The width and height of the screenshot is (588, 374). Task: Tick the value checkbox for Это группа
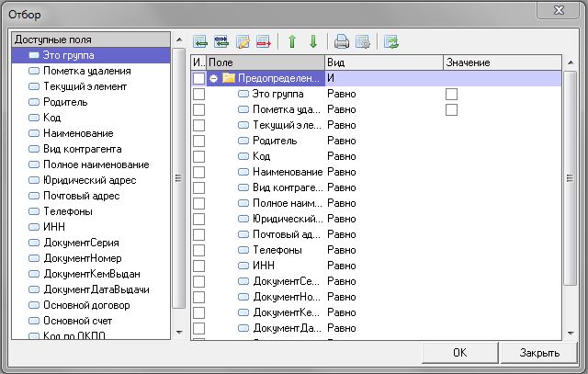451,94
